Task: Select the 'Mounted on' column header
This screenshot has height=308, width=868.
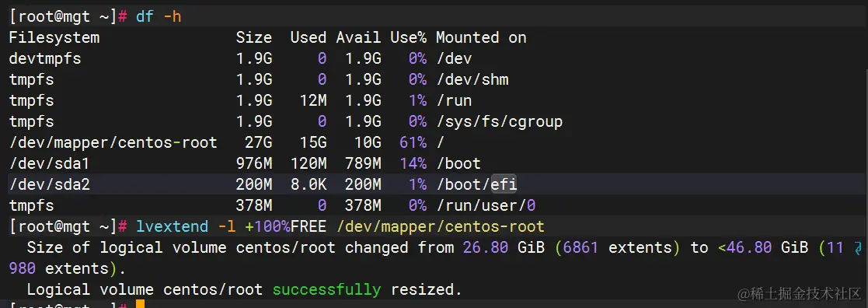Action: click(x=481, y=37)
